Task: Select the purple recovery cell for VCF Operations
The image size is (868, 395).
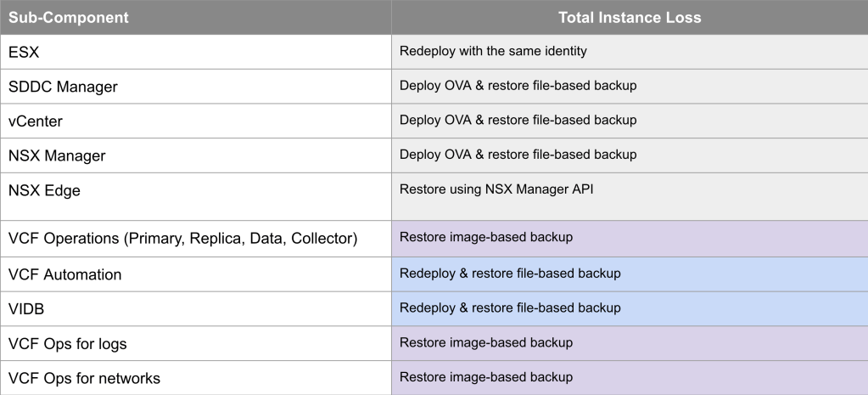Action: [x=486, y=238]
